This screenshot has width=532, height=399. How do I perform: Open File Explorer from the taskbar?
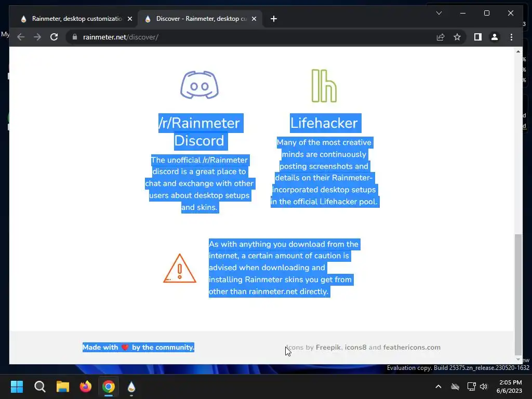(x=63, y=387)
